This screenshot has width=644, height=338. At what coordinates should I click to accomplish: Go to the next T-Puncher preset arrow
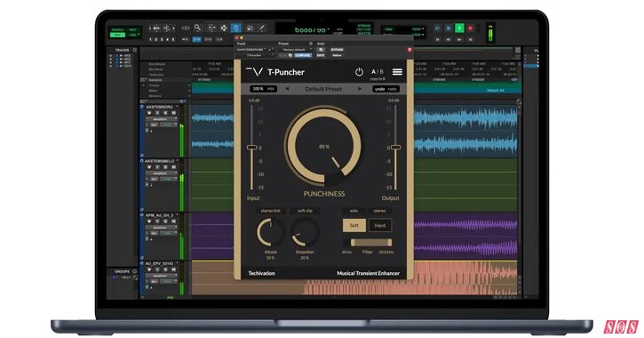(360, 89)
